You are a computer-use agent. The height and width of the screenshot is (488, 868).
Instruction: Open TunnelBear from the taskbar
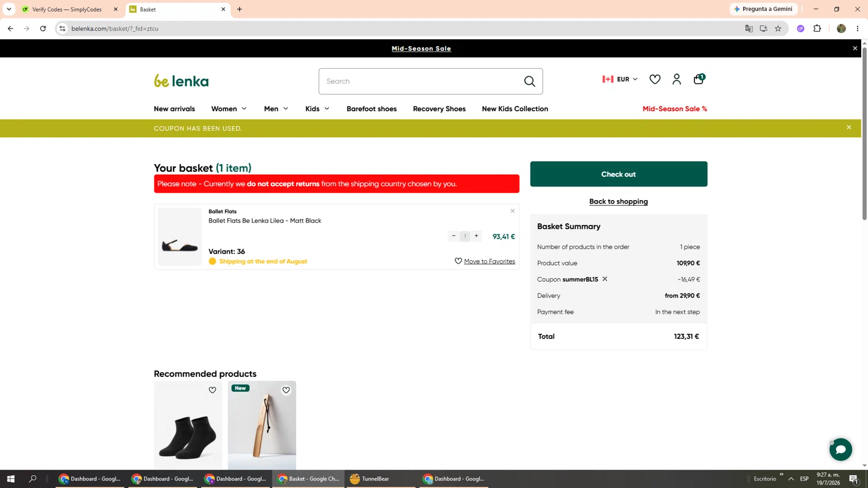coord(381,479)
